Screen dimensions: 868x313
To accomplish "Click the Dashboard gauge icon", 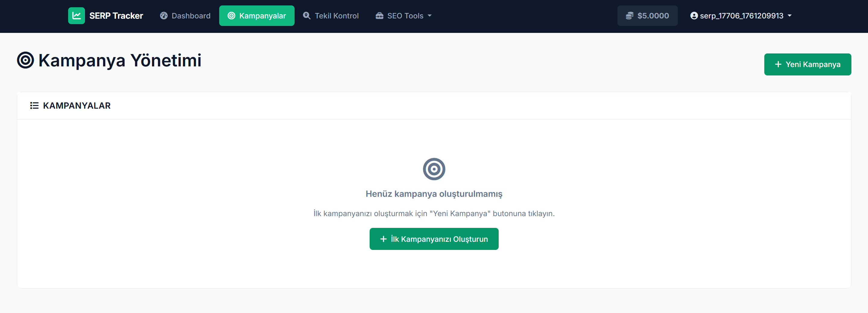I will [164, 16].
